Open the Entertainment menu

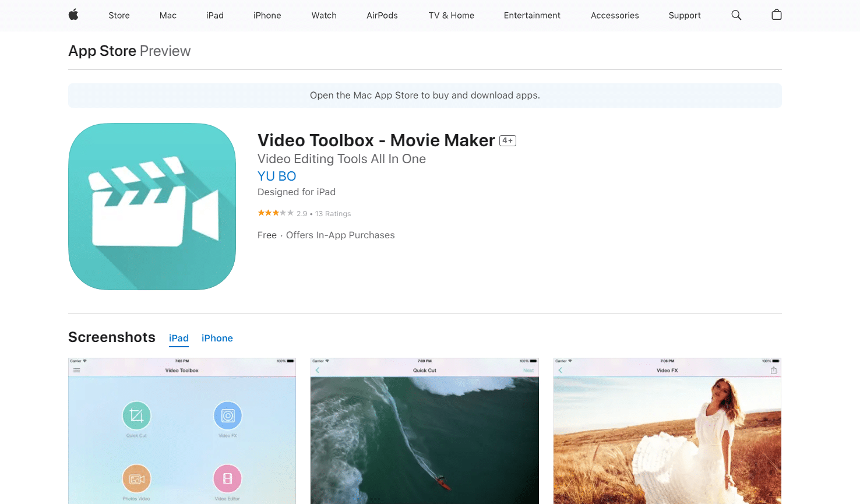532,15
